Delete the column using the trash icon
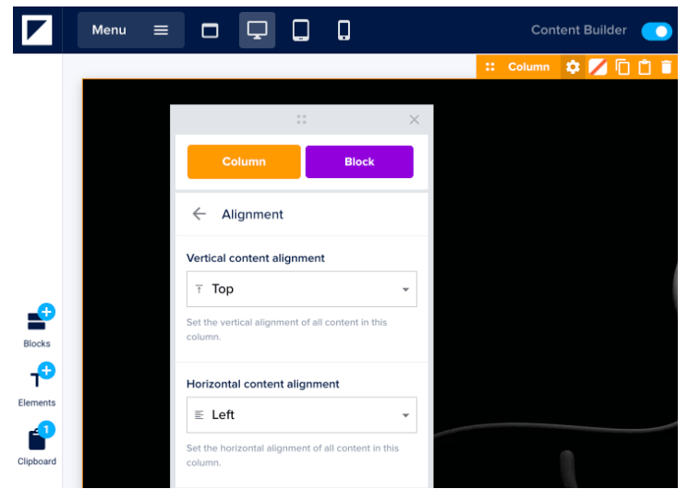Image resolution: width=688 pixels, height=501 pixels. click(x=667, y=67)
